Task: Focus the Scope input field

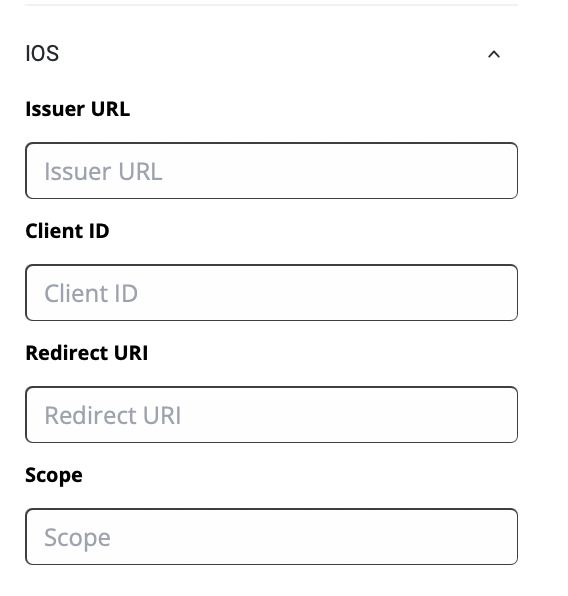Action: pos(271,537)
